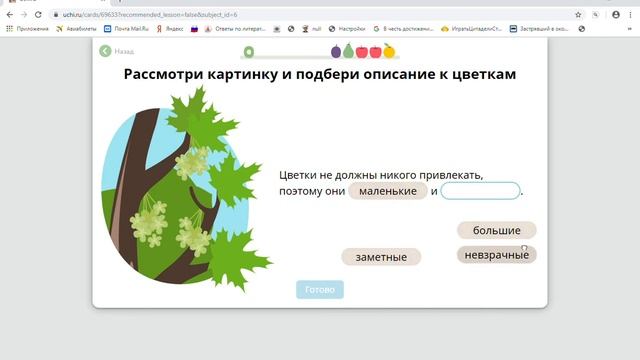
Task: Open Chrome's three-dot menu
Action: [631, 15]
